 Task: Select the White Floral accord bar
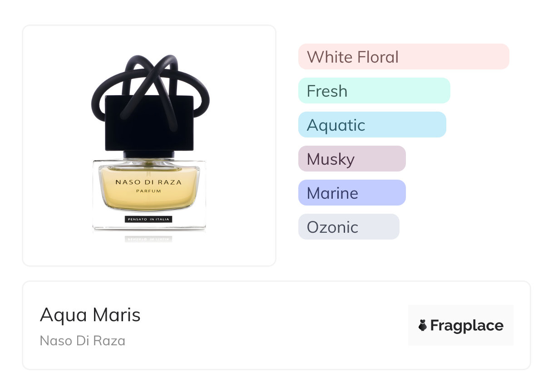pyautogui.click(x=403, y=57)
